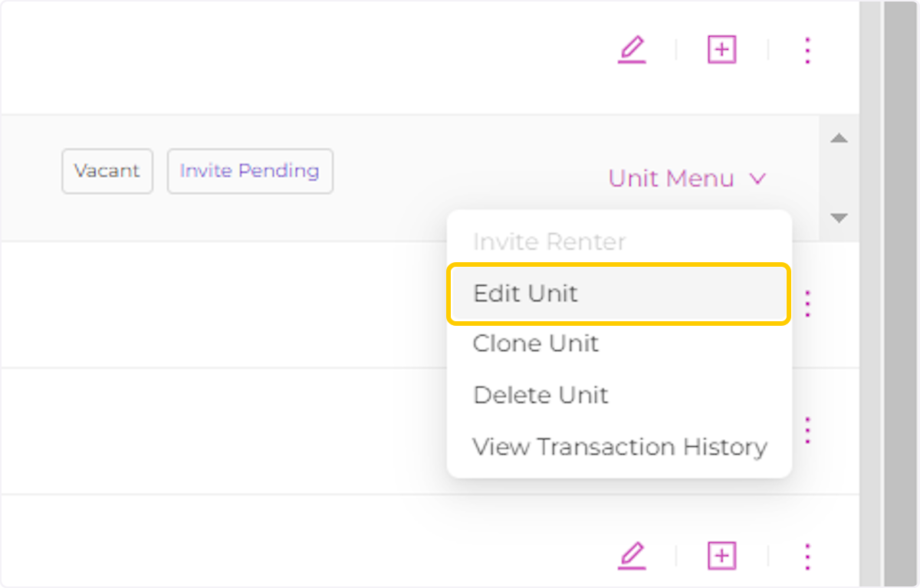The image size is (920, 588).
Task: Select Delete Unit option
Action: pyautogui.click(x=541, y=396)
